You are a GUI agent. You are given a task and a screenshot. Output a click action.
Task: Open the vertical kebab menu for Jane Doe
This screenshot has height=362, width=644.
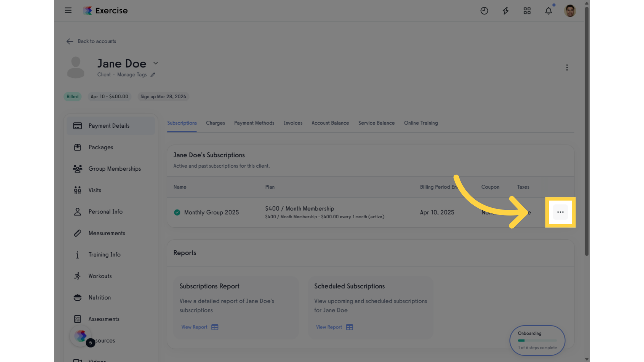(567, 68)
